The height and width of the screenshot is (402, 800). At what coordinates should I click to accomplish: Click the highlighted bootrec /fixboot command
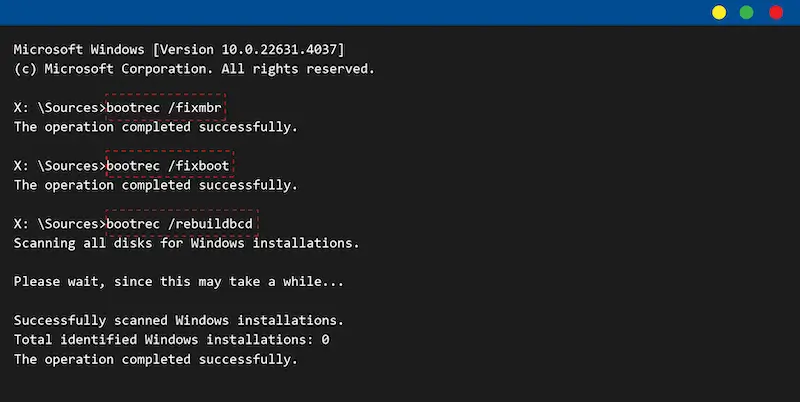point(169,165)
